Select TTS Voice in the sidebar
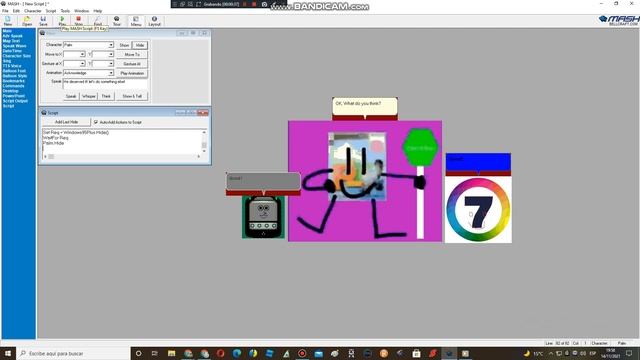 pyautogui.click(x=12, y=66)
